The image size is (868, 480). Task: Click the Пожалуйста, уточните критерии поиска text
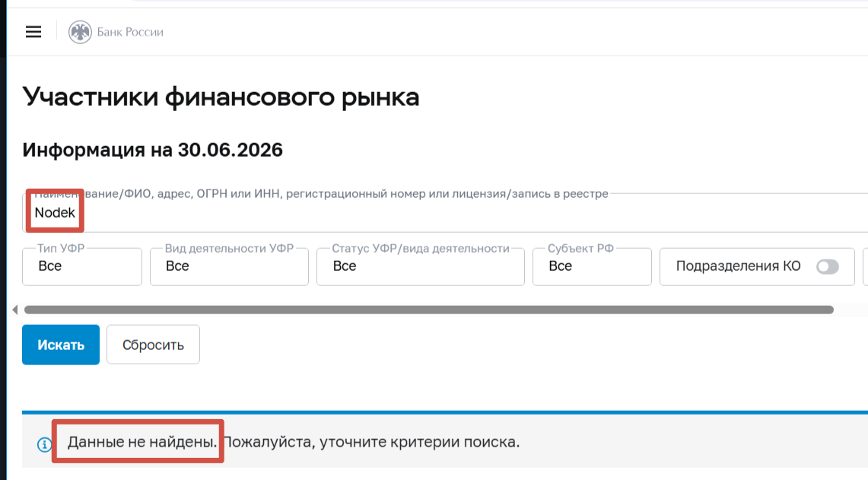point(371,442)
